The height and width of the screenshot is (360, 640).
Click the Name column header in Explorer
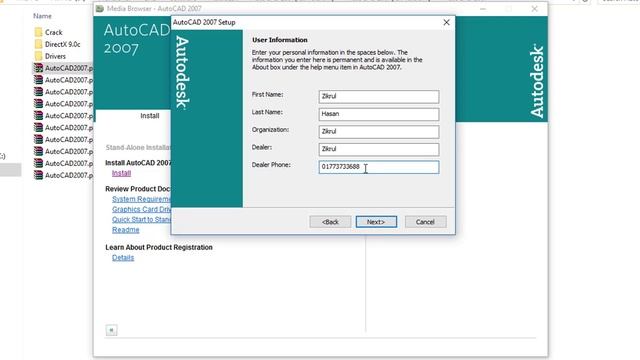[42, 16]
